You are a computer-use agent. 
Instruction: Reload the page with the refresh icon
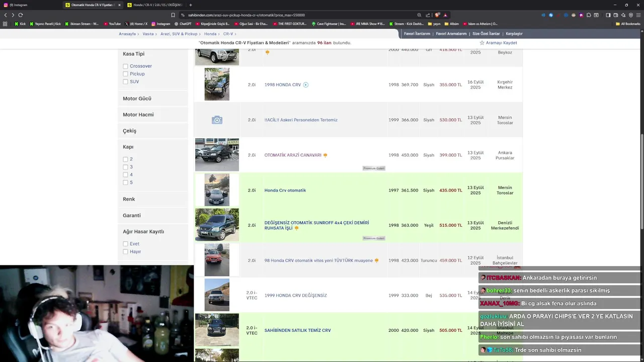point(21,15)
